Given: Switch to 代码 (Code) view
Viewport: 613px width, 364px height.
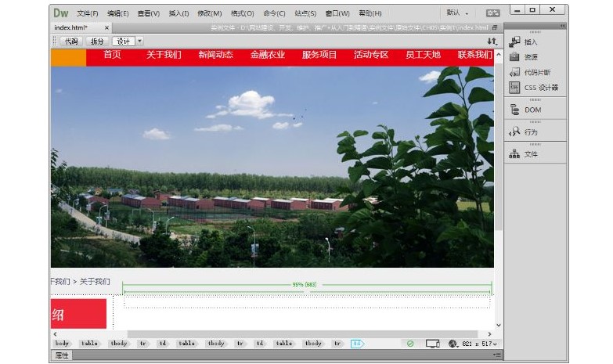Looking at the screenshot, I should point(71,41).
